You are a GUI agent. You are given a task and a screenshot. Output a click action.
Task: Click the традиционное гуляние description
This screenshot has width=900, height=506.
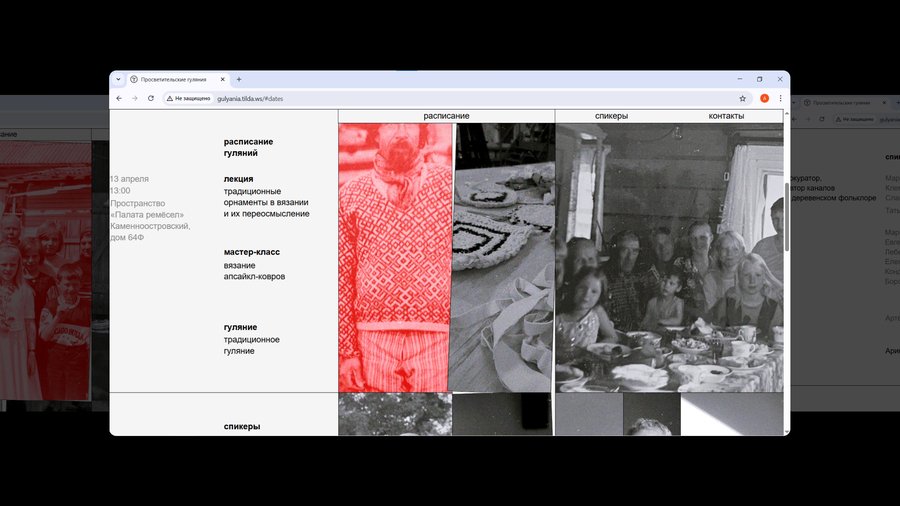pos(251,345)
